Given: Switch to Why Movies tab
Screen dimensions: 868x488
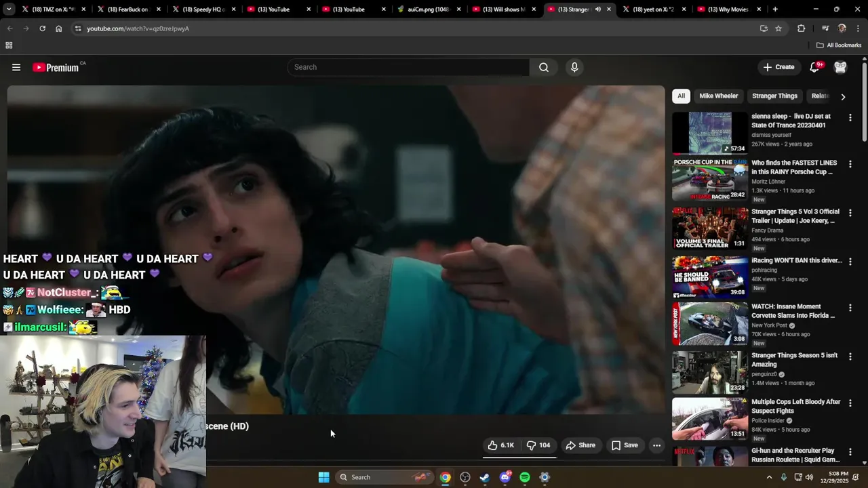Looking at the screenshot, I should pyautogui.click(x=728, y=9).
